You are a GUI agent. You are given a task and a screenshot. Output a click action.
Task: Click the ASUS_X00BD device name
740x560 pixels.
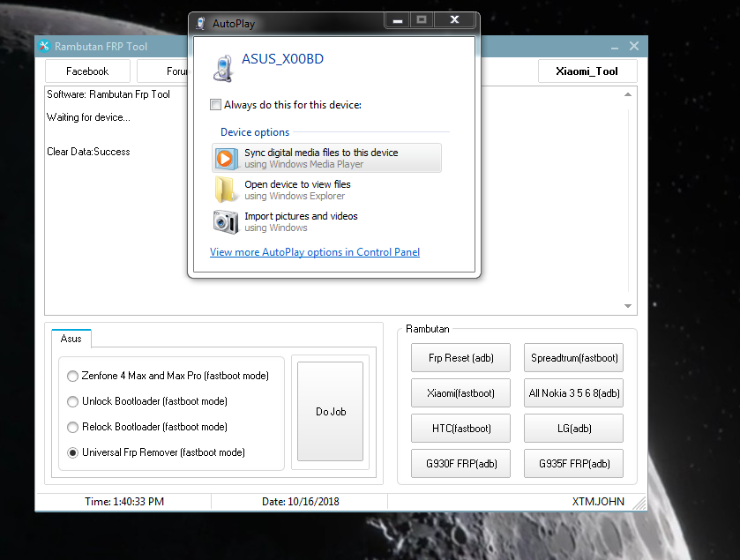[283, 59]
